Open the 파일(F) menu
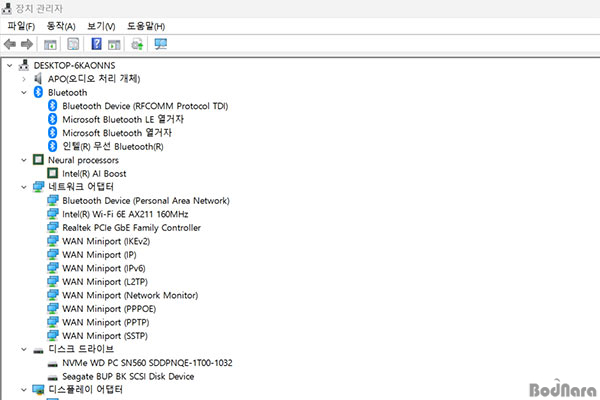 pyautogui.click(x=21, y=26)
